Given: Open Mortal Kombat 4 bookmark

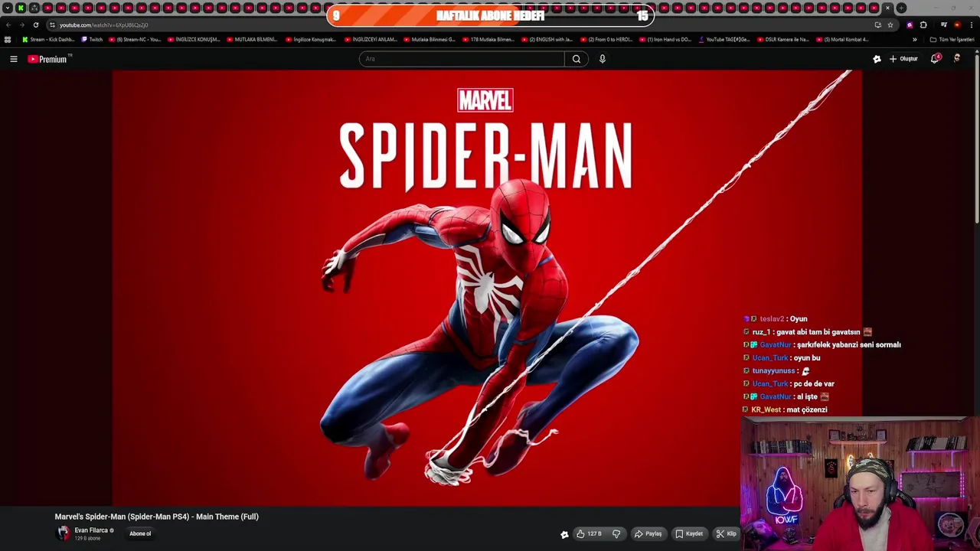Looking at the screenshot, I should [x=842, y=40].
